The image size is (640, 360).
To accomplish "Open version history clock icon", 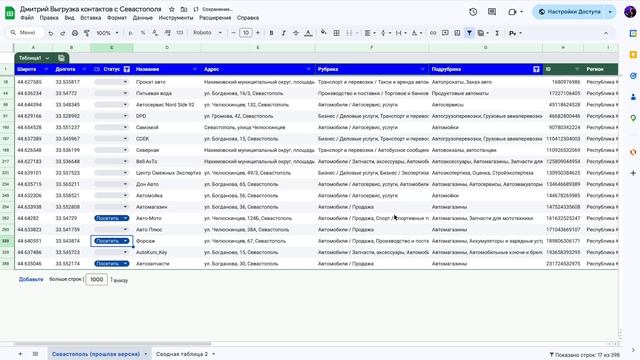I will tap(473, 12).
